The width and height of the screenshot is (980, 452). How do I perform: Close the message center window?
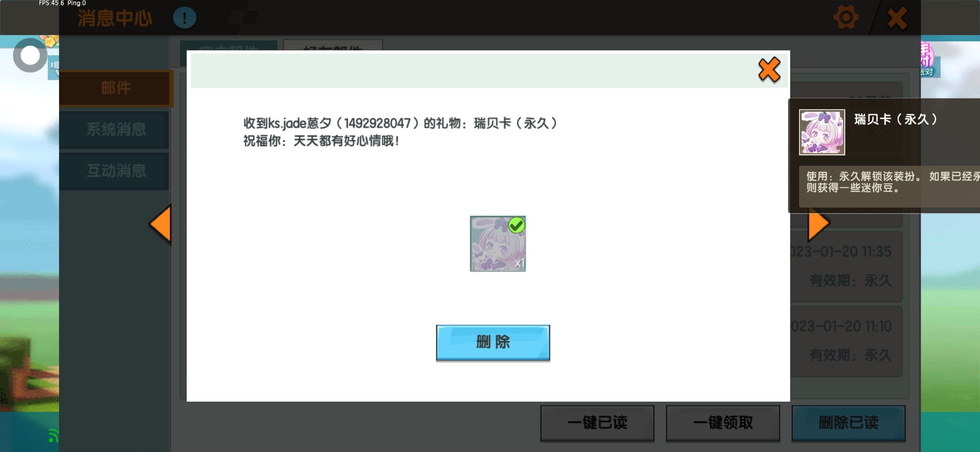pyautogui.click(x=897, y=18)
